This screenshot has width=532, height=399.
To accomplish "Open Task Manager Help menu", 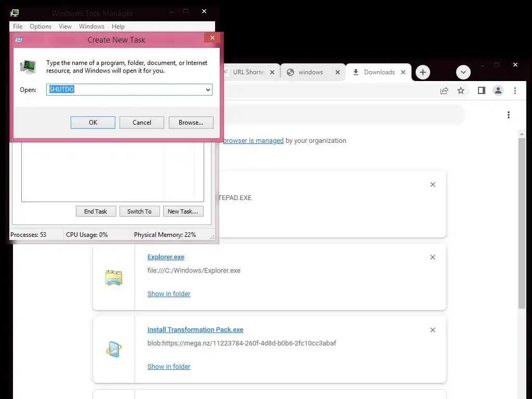I will (x=118, y=26).
